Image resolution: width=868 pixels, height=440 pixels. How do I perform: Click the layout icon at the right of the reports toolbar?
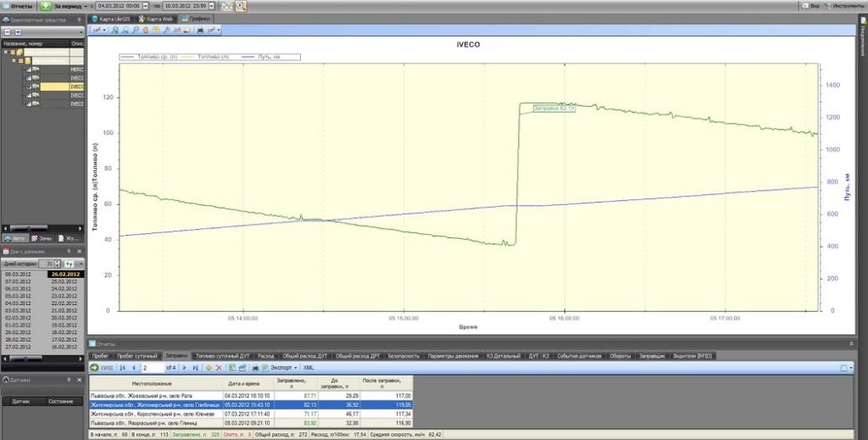pos(843,367)
